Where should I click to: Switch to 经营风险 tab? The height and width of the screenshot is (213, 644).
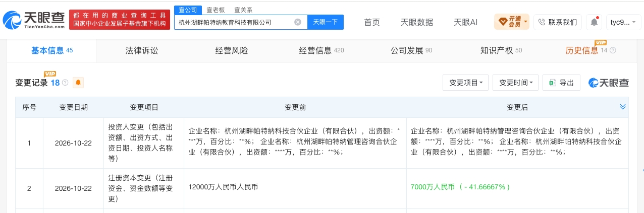[x=232, y=50]
